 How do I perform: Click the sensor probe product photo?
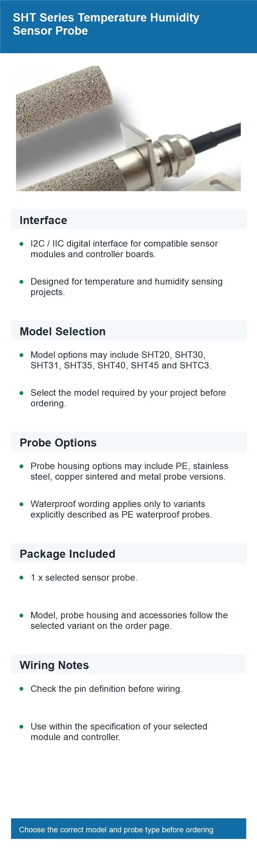pos(128,128)
